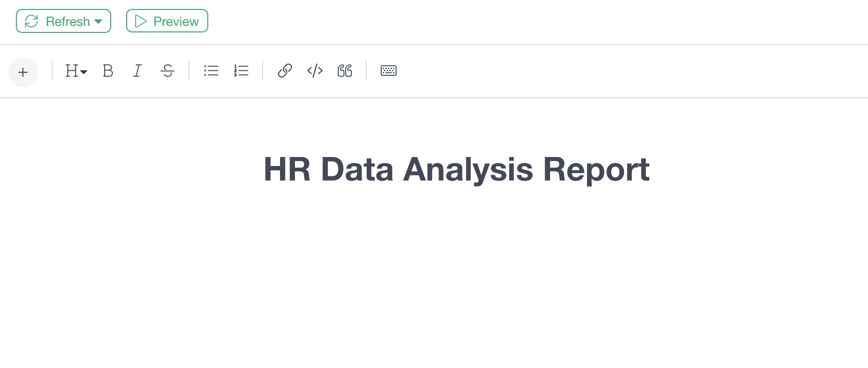Viewport: 868px width, 368px height.
Task: Insert a numbered list
Action: click(x=241, y=71)
